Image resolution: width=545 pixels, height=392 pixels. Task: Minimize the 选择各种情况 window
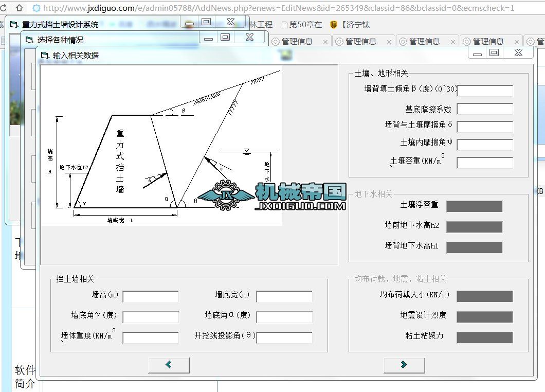209,37
